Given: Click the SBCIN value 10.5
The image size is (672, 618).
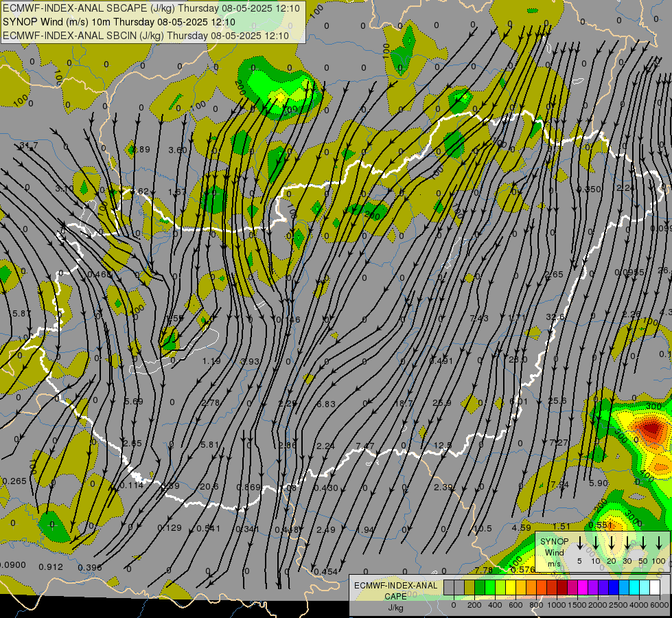Looking at the screenshot, I should (x=483, y=528).
